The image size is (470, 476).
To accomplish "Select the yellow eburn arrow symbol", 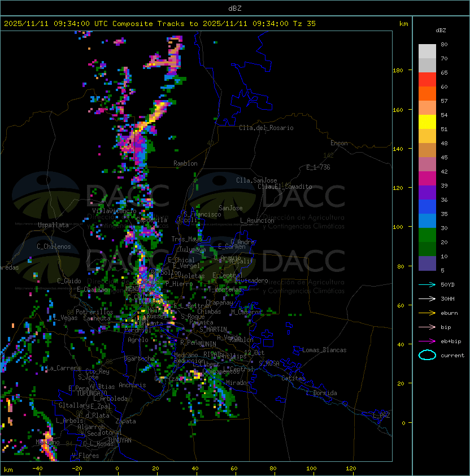I will coord(427,313).
